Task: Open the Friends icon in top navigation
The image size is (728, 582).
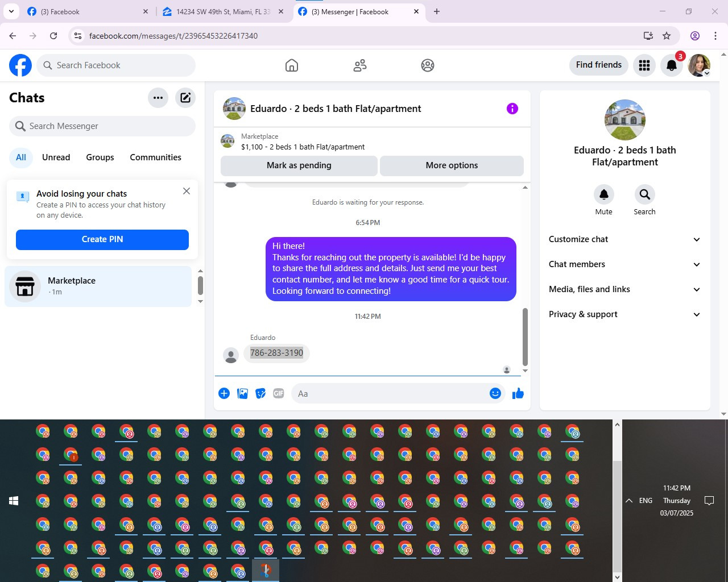Action: [360, 65]
